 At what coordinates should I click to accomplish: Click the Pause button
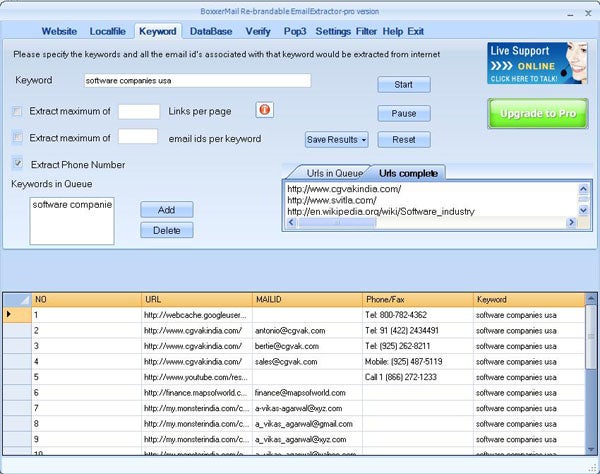pyautogui.click(x=404, y=113)
